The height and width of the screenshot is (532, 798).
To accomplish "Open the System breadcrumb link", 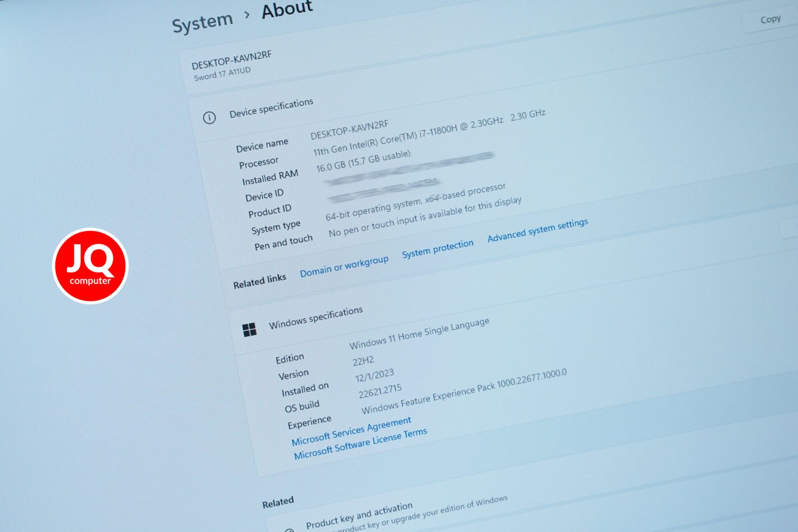I will [x=202, y=23].
